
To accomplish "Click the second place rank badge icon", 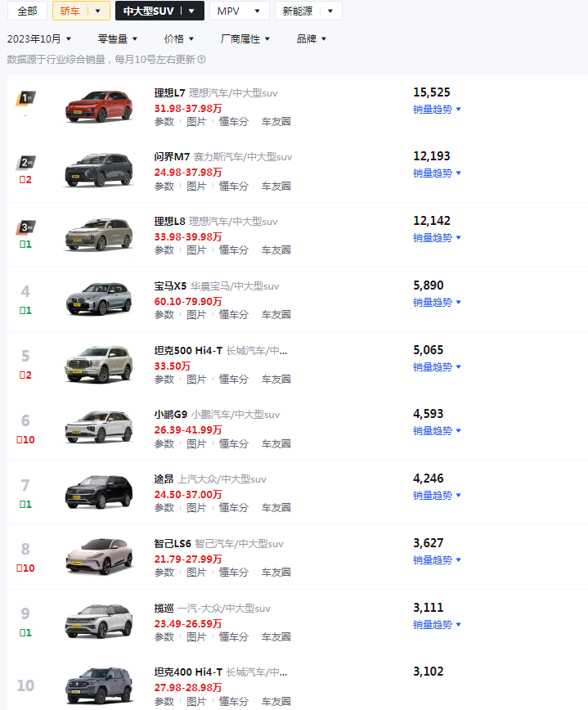I will click(26, 163).
